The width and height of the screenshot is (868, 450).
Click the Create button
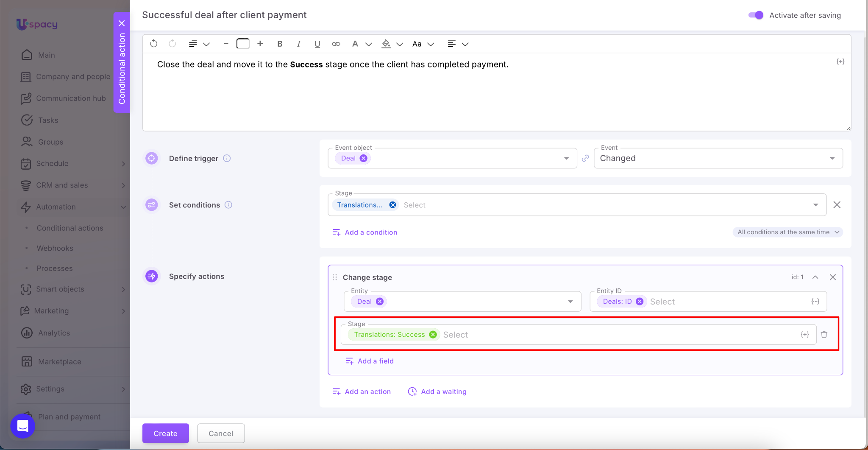coord(165,433)
